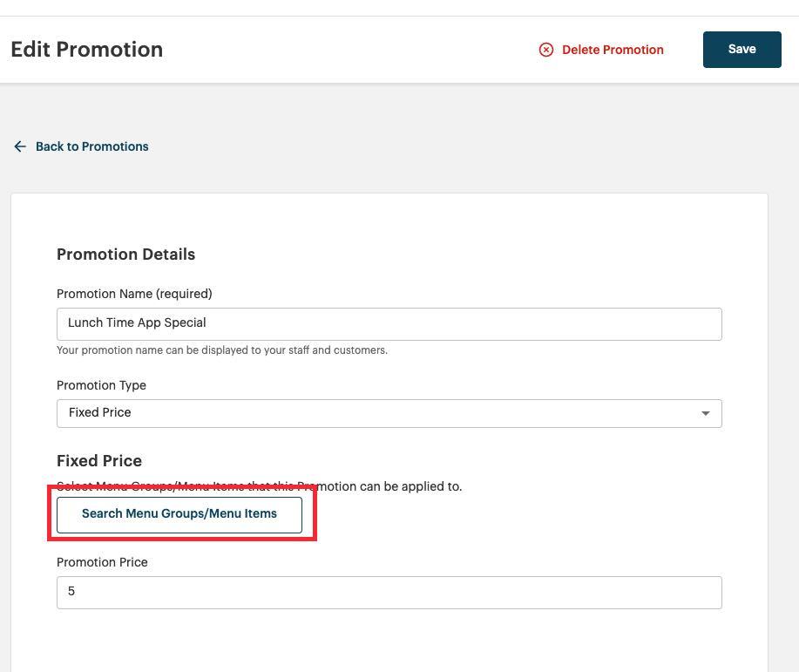Save the promotion changes
The image size is (799, 672).
pos(741,50)
